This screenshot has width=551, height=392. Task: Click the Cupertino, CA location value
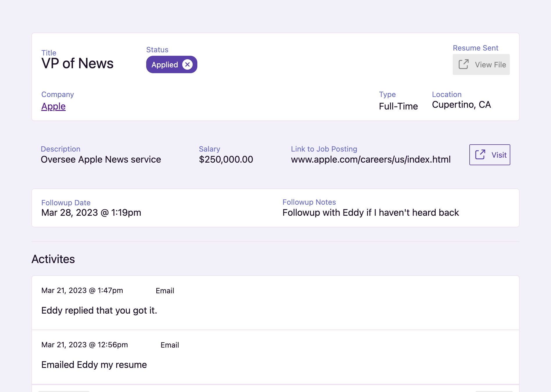461,105
